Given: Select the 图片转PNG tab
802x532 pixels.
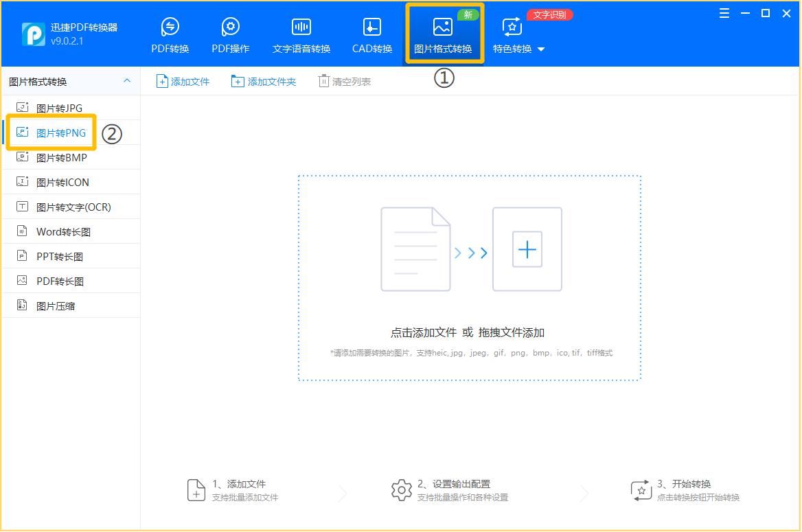Looking at the screenshot, I should click(58, 132).
